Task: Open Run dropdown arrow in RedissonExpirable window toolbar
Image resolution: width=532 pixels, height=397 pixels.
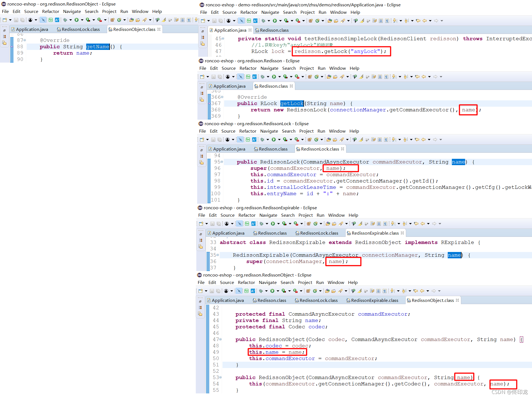Action: tap(278, 224)
